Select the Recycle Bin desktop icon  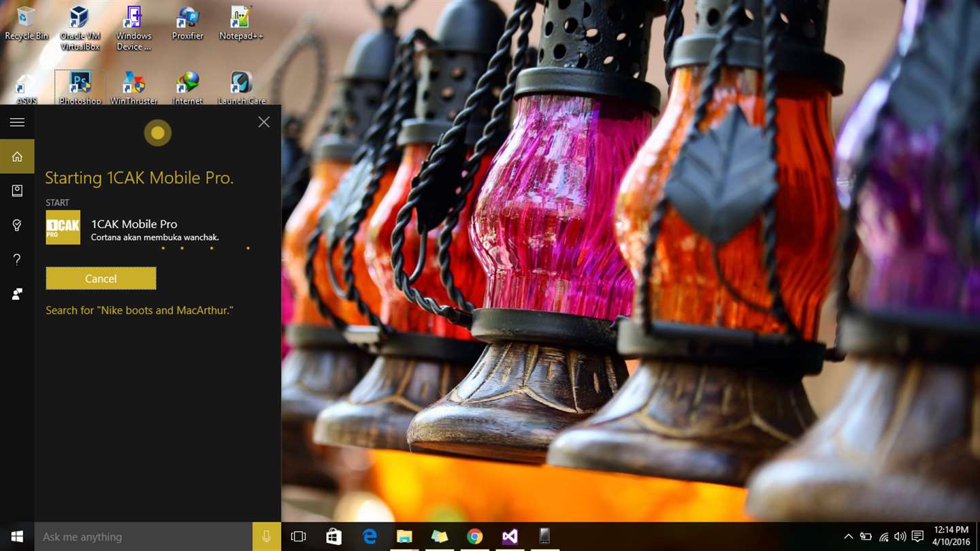pyautogui.click(x=27, y=23)
